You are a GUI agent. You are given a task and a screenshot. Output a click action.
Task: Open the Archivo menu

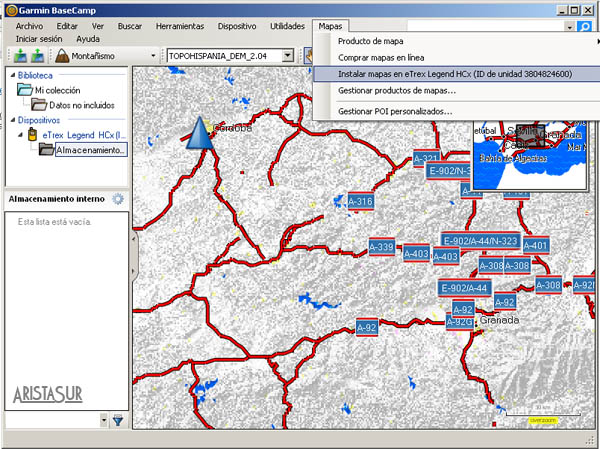[29, 26]
